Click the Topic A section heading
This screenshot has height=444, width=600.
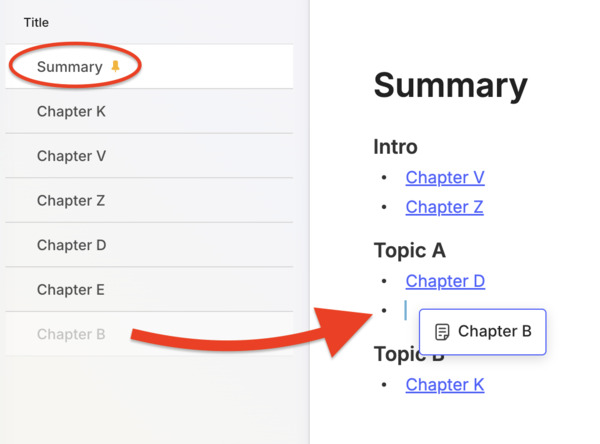[x=409, y=250]
